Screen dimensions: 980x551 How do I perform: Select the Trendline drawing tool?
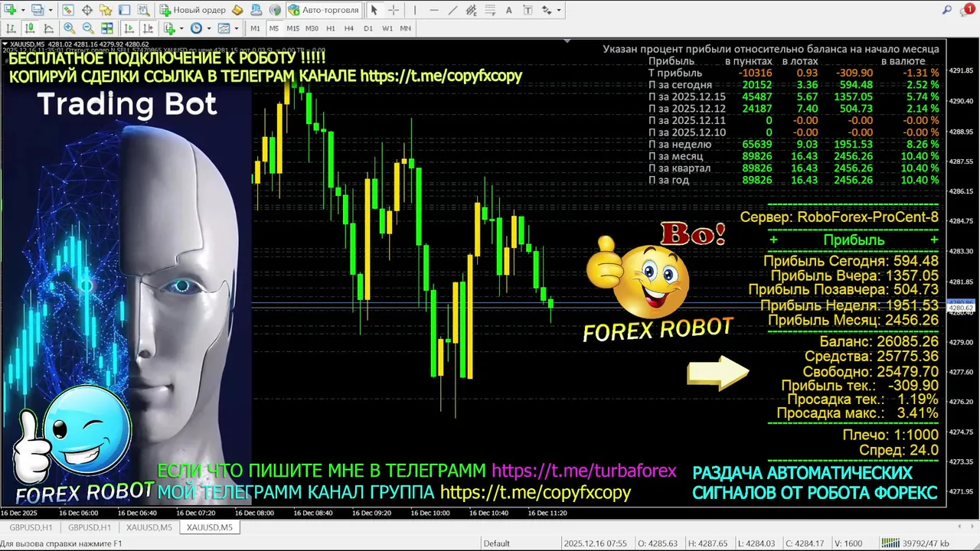(452, 10)
